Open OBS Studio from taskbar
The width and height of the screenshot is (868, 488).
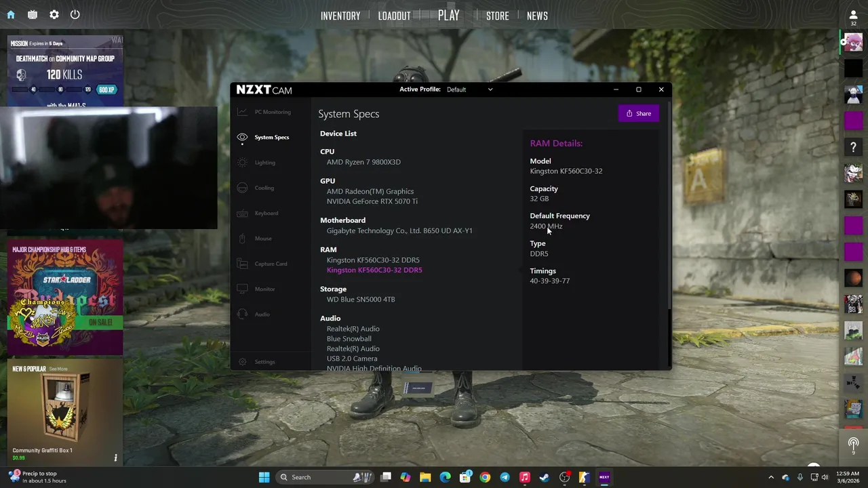pyautogui.click(x=564, y=477)
